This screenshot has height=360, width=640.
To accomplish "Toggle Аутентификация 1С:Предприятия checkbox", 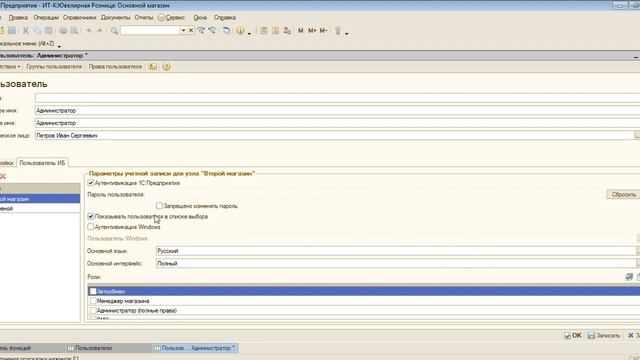I will pyautogui.click(x=91, y=183).
